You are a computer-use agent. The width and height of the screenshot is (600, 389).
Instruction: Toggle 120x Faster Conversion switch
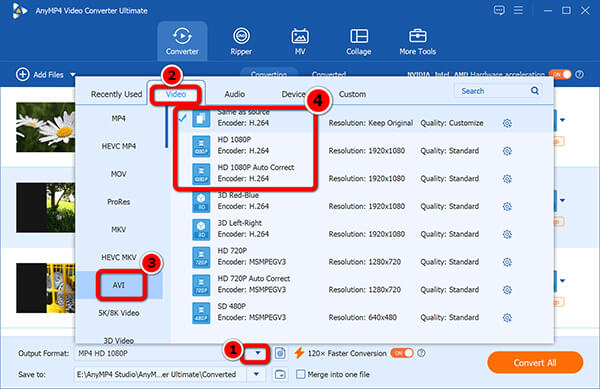coord(402,353)
